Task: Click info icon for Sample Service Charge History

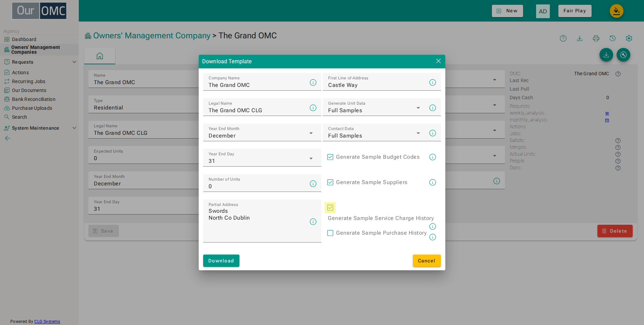Action: (x=433, y=226)
